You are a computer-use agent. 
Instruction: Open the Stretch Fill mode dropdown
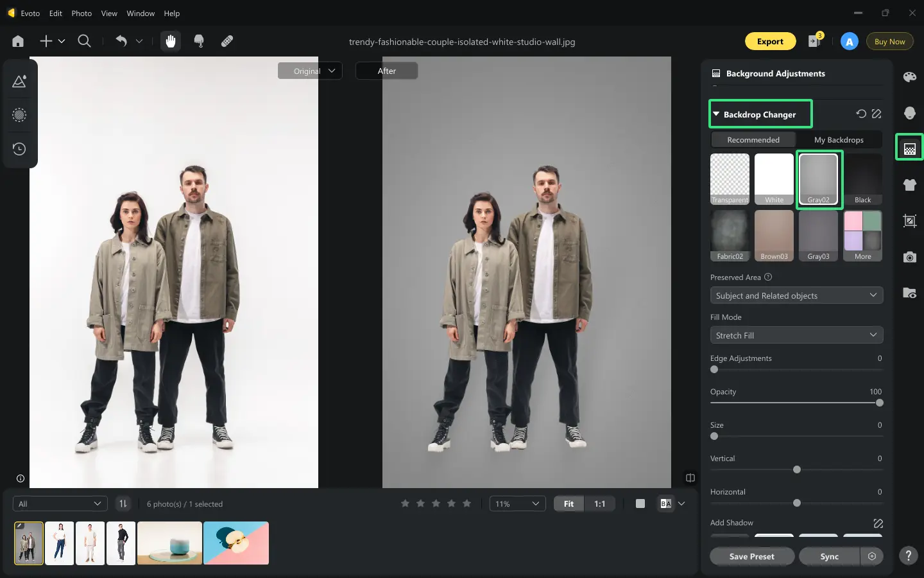point(796,335)
